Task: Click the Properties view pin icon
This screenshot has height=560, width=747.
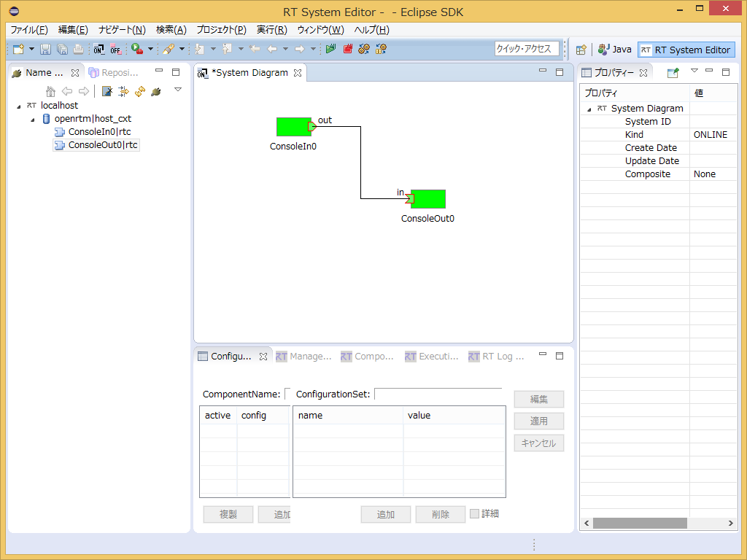Action: [x=673, y=73]
